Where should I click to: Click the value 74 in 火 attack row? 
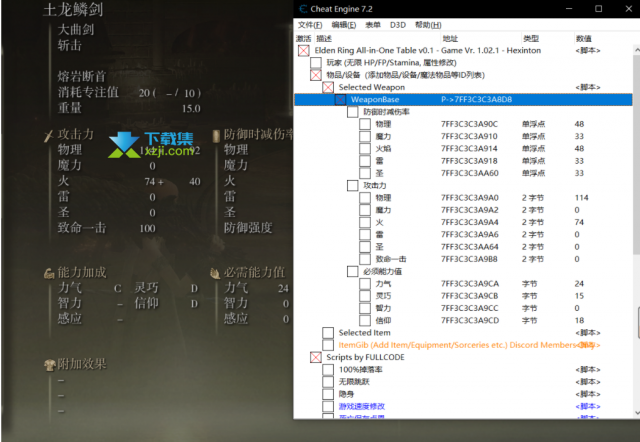coord(579,222)
